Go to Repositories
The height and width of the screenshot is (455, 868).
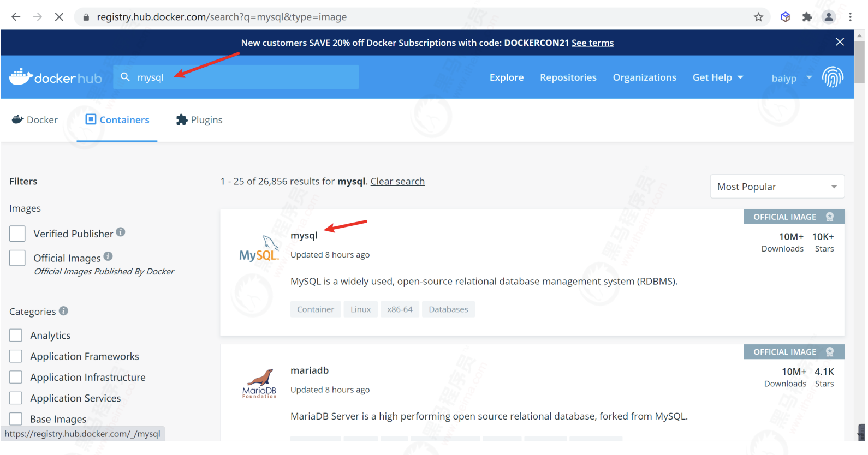tap(568, 77)
